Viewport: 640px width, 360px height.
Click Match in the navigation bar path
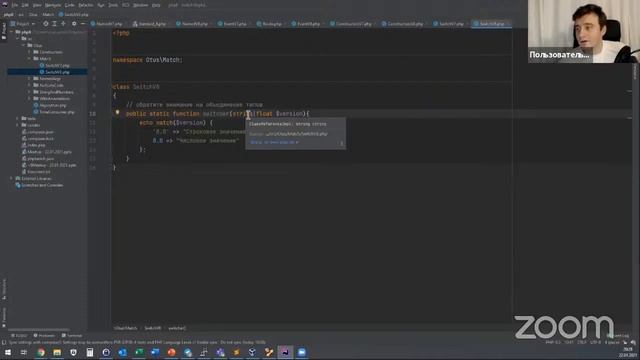point(48,14)
